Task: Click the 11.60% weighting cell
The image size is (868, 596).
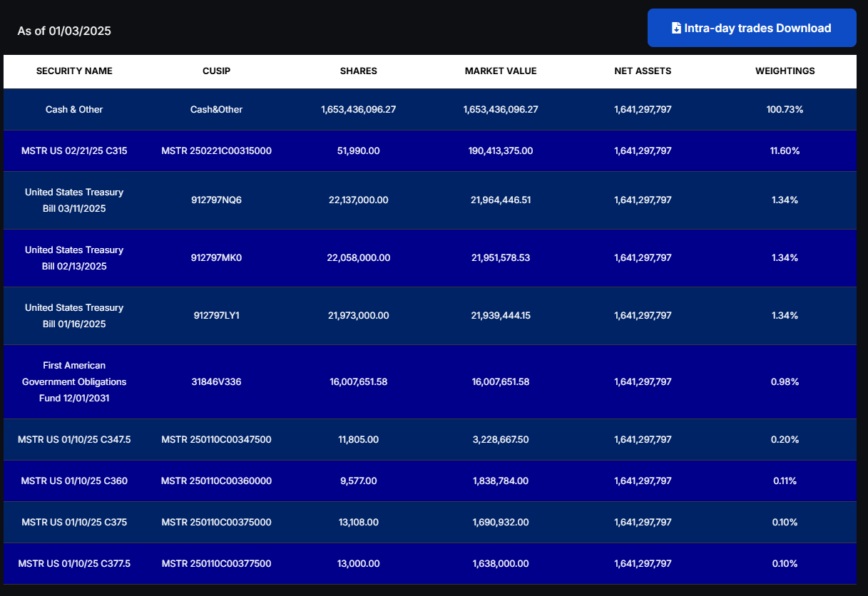Action: coord(785,151)
